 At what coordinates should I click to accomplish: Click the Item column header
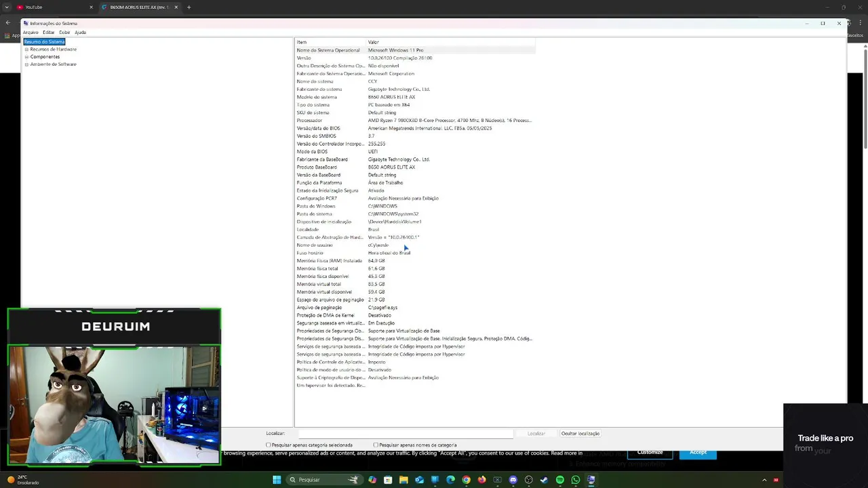click(330, 42)
